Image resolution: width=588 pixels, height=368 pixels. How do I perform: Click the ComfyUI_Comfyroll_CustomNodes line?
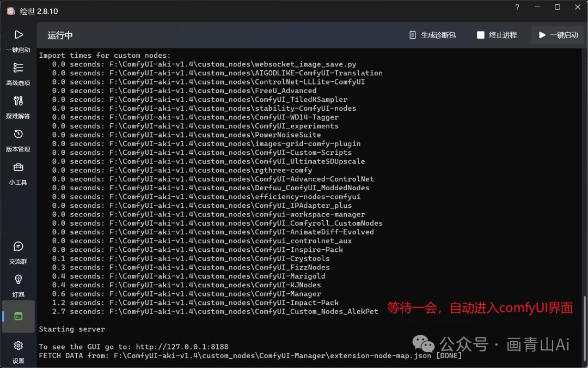pos(217,223)
